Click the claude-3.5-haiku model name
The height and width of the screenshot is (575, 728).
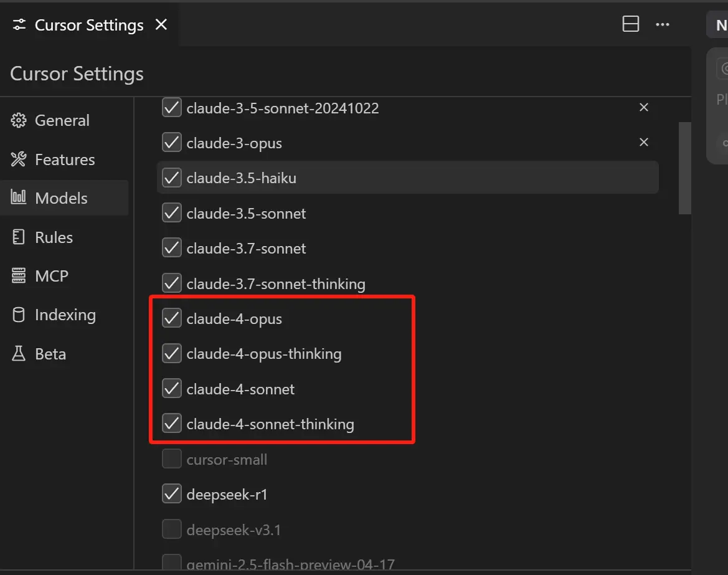[x=242, y=178]
